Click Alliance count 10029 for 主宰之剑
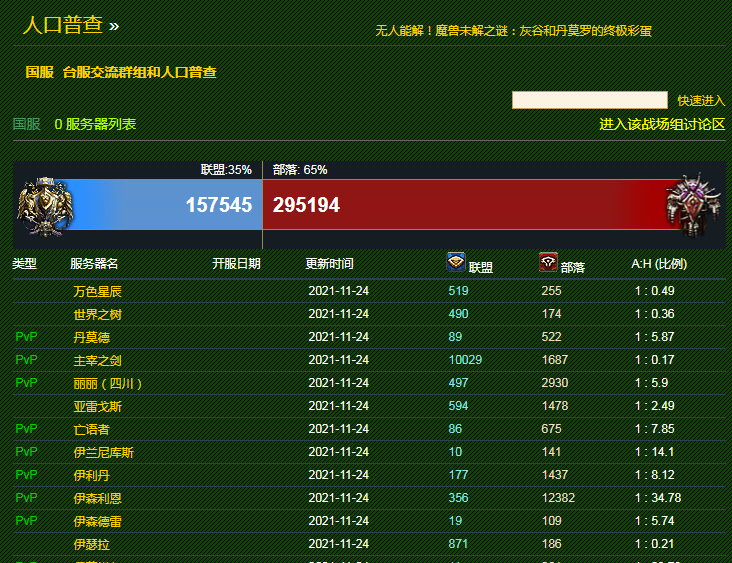 (465, 360)
